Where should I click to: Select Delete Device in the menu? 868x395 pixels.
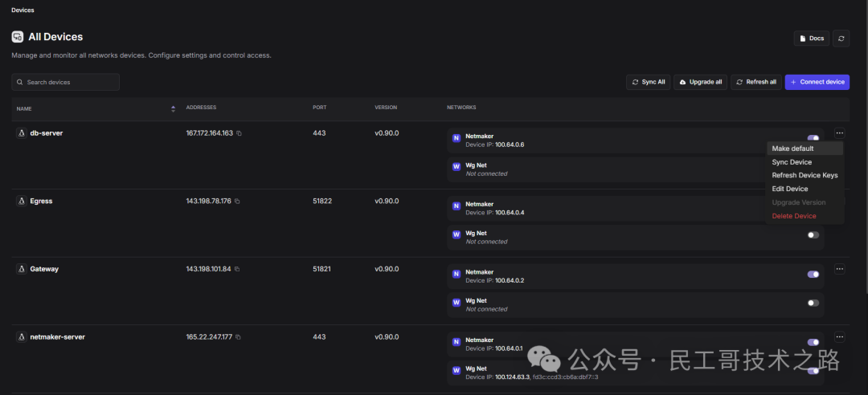pyautogui.click(x=793, y=216)
